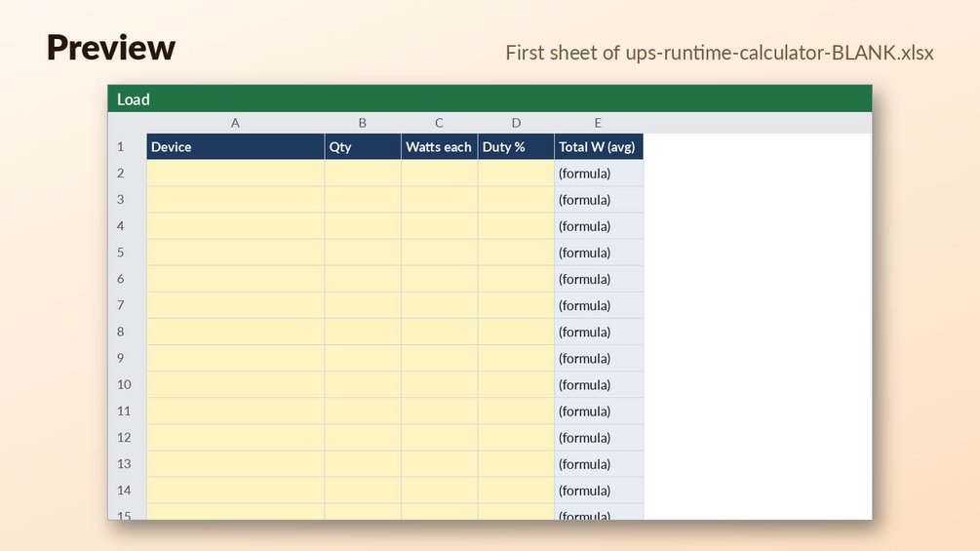
Task: Click the Watts each cell in row 4
Action: click(440, 226)
